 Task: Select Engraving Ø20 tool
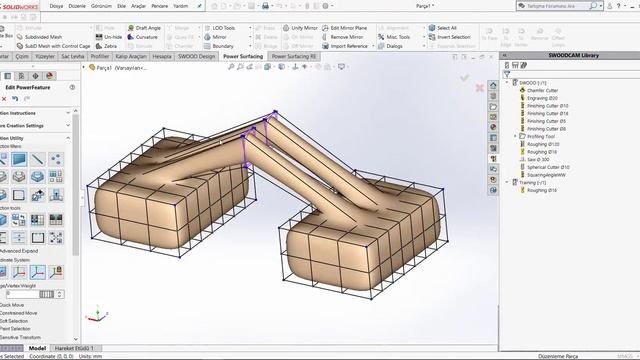(x=538, y=98)
